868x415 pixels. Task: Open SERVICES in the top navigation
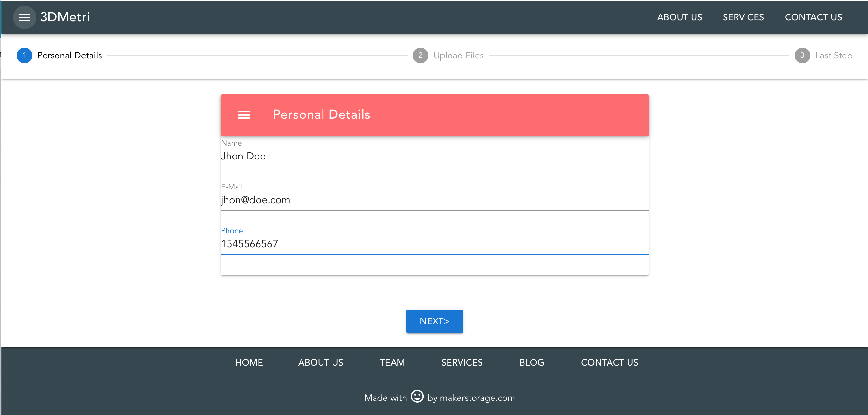[x=743, y=17]
